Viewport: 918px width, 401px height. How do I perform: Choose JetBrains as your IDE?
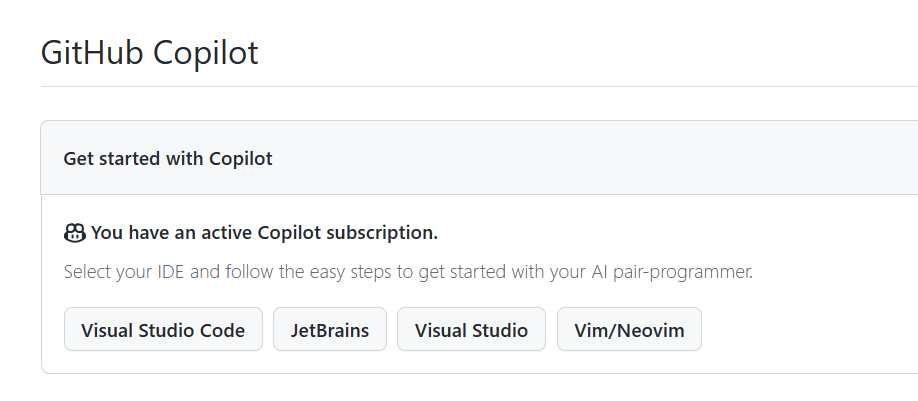point(330,330)
